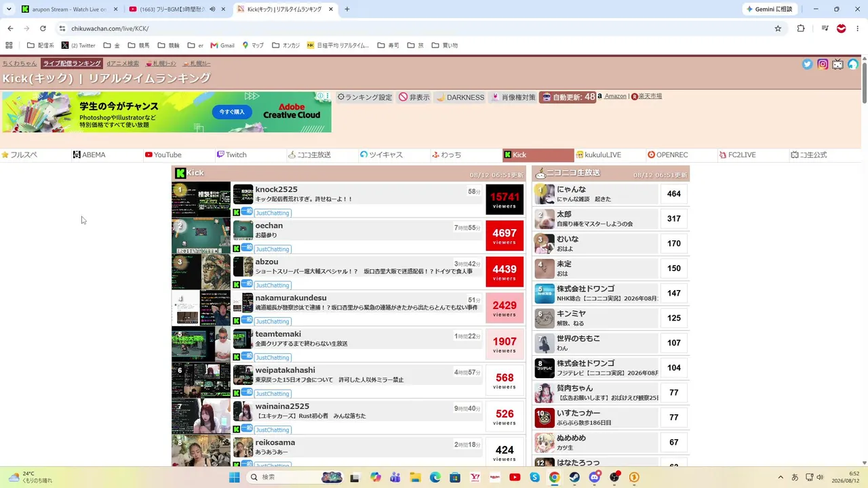Toggle DARKNESS dark mode
Viewport: 868px width, 488px height.
[460, 97]
